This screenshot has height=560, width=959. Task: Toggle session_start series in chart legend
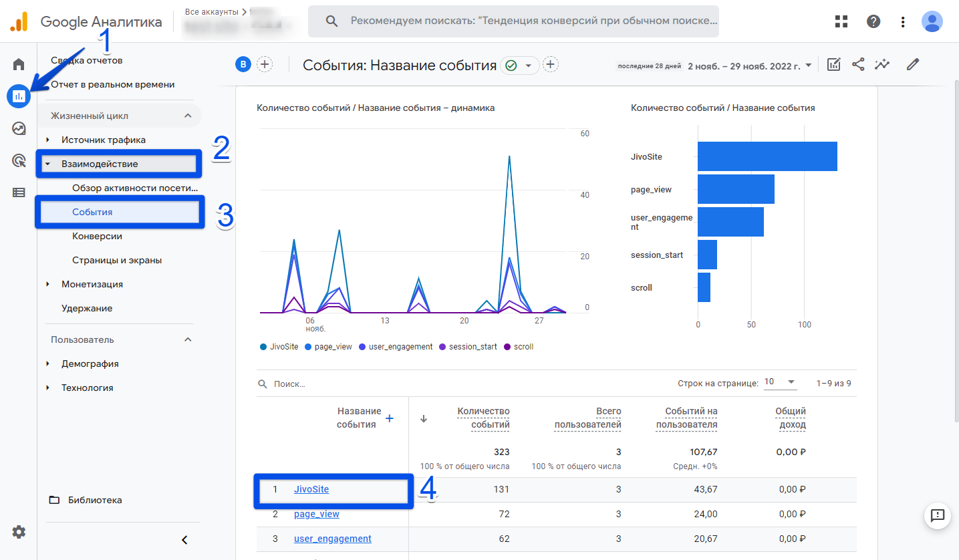468,347
